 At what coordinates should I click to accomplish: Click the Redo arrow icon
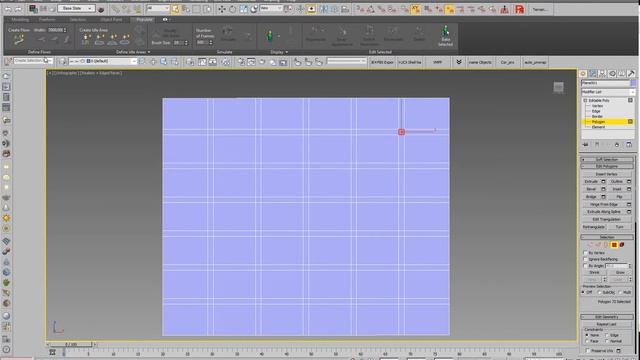(x=18, y=9)
